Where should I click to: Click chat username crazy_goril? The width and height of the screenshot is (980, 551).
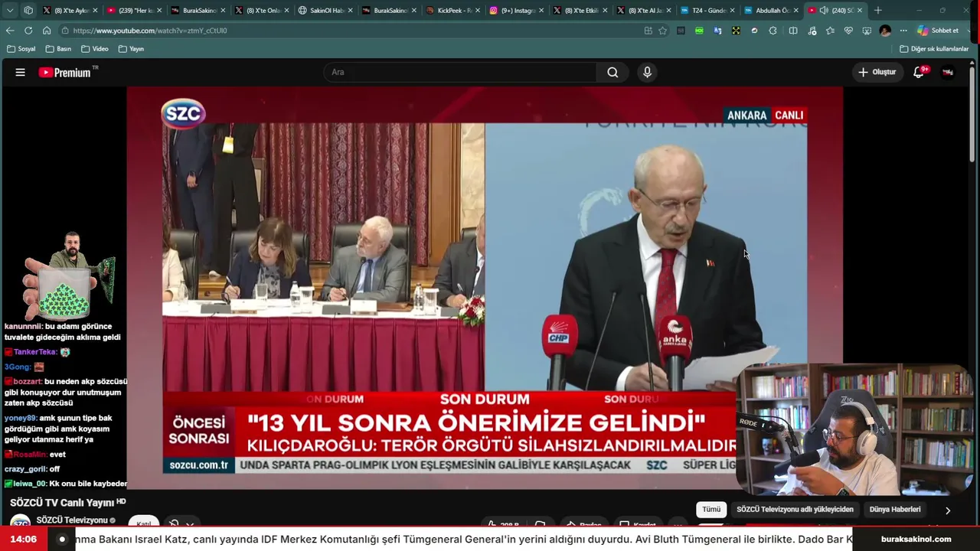[25, 469]
